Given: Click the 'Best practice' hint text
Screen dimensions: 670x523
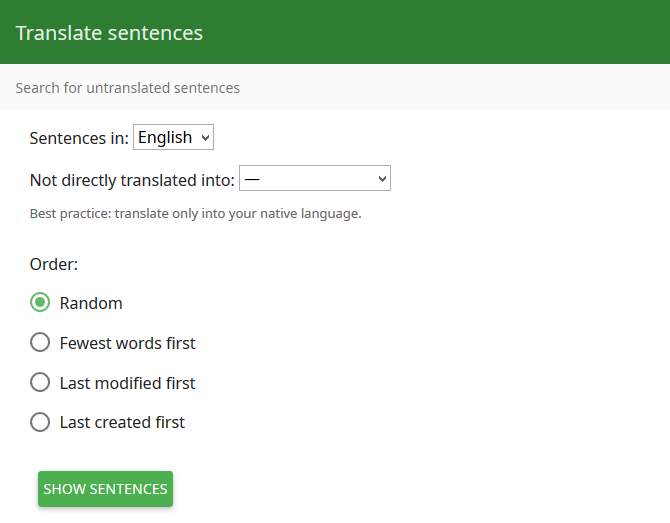Looking at the screenshot, I should pos(196,213).
